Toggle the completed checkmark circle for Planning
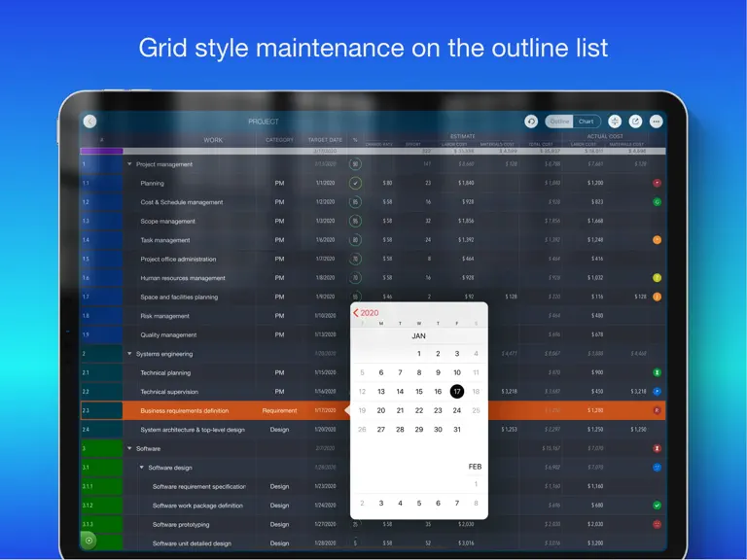 [355, 183]
